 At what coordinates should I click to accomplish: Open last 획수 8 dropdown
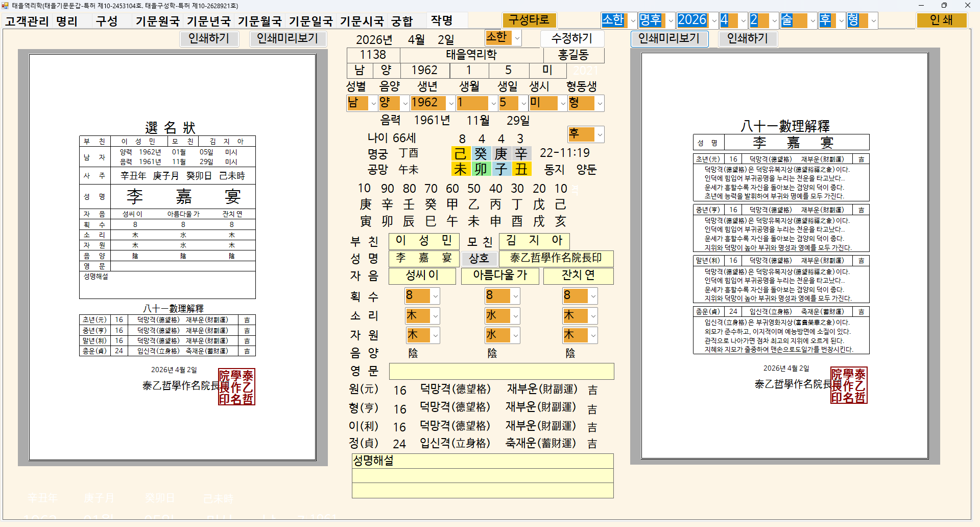(593, 296)
